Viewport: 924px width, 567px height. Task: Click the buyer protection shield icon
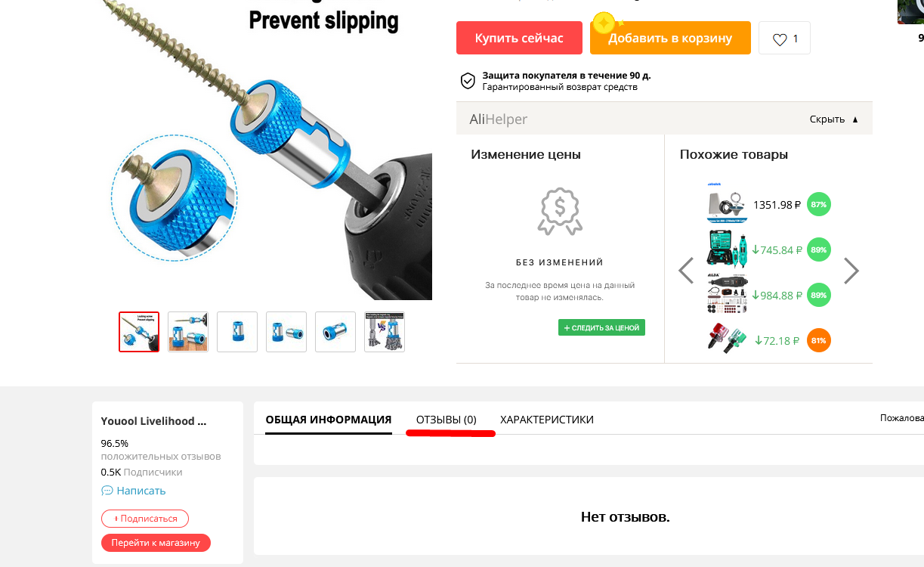point(468,81)
